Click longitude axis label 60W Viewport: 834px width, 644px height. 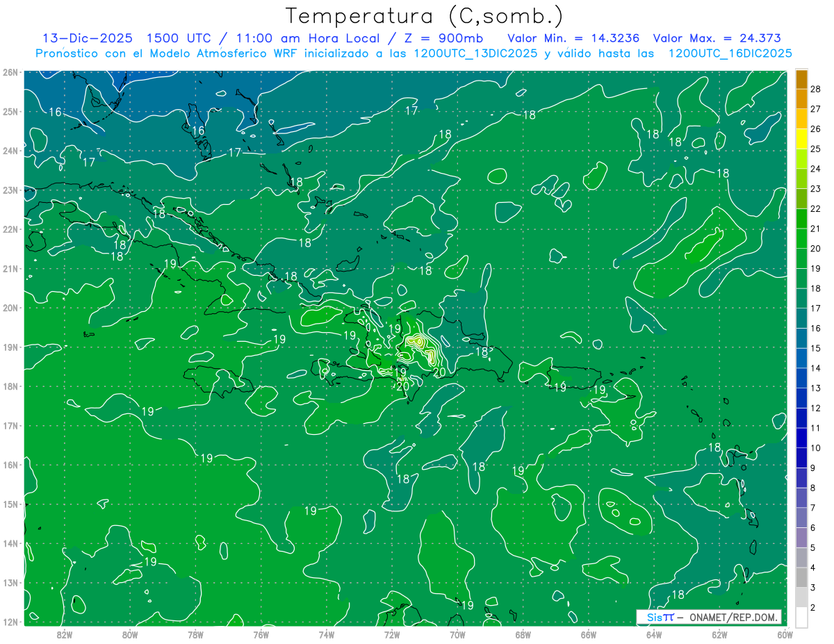[785, 634]
